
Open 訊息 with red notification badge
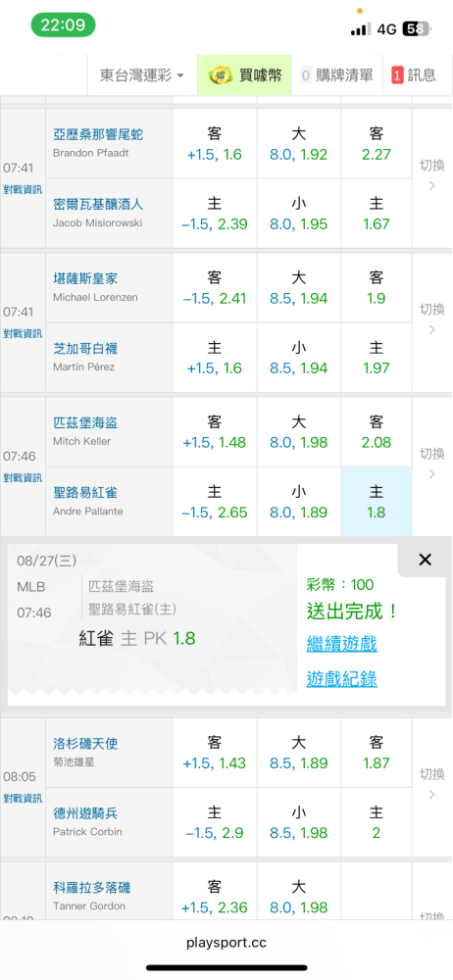(x=414, y=75)
